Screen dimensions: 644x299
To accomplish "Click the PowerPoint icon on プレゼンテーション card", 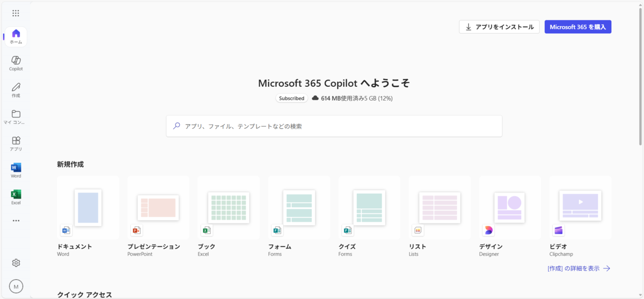I will 136,230.
